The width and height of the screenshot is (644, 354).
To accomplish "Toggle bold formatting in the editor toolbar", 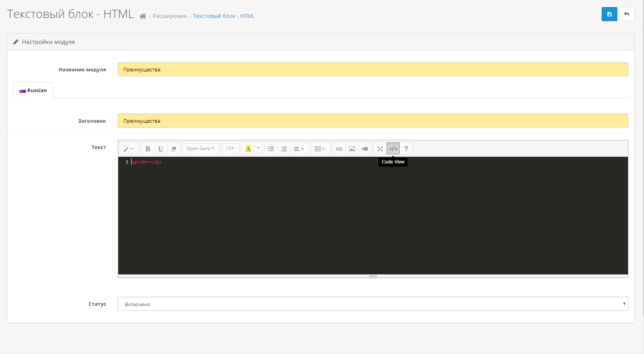I will [148, 149].
